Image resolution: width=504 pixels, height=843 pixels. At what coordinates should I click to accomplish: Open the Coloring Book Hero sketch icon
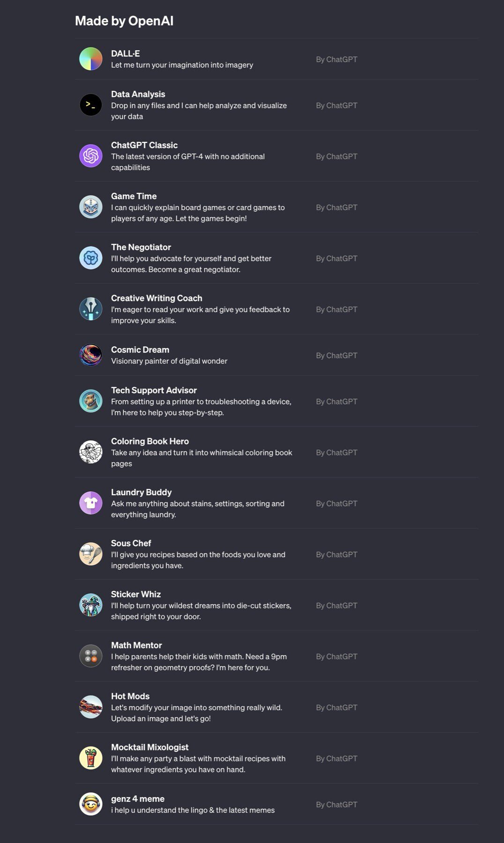click(91, 452)
